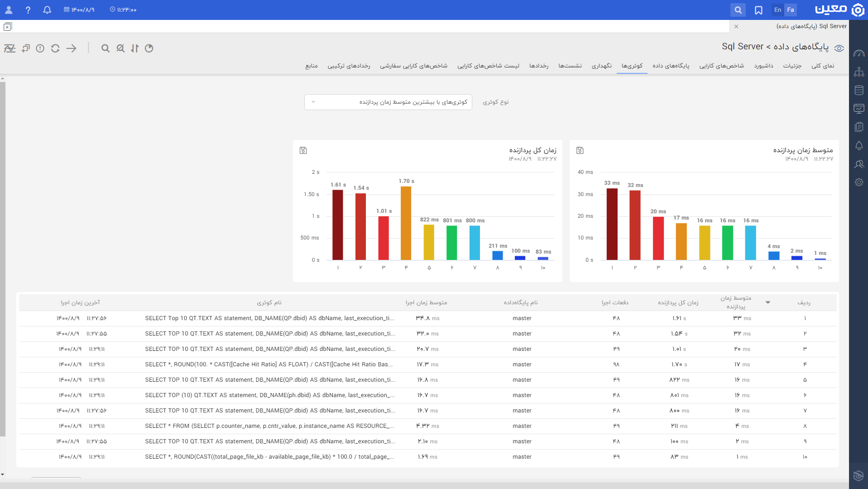
Task: Open the settings gear sidebar icon
Action: [859, 182]
